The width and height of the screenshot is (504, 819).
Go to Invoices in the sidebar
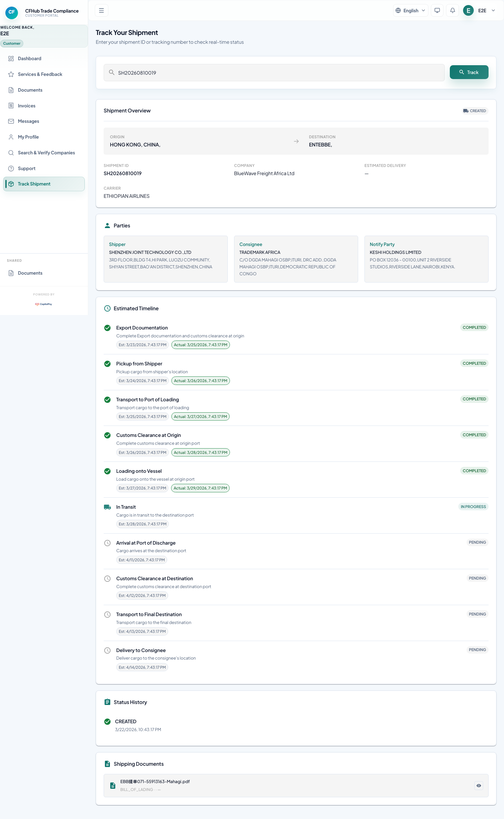[x=27, y=106]
